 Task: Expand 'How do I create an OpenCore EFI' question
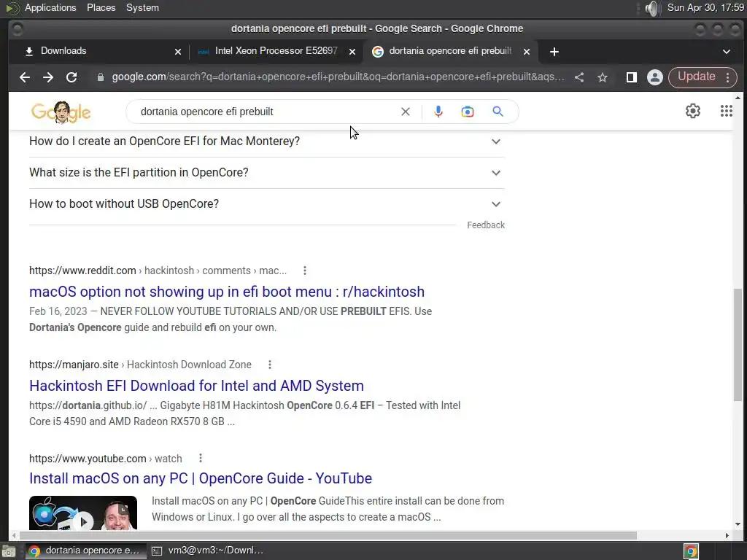point(267,141)
